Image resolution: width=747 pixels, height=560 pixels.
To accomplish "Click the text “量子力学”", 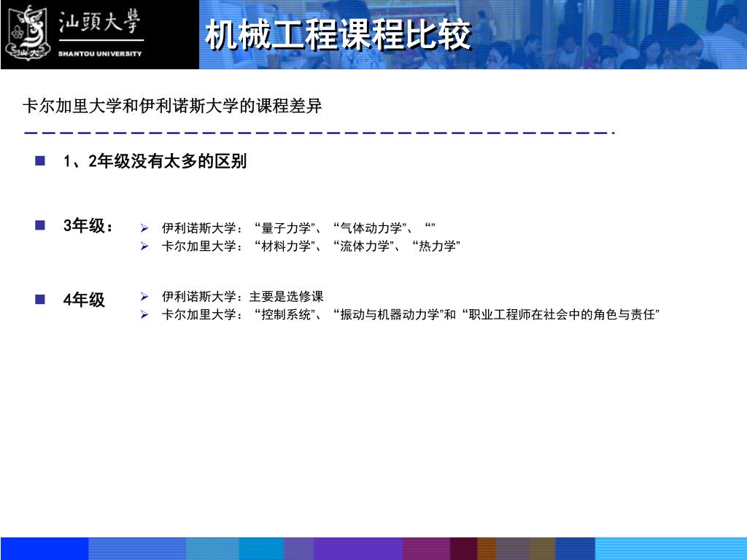I will click(285, 228).
